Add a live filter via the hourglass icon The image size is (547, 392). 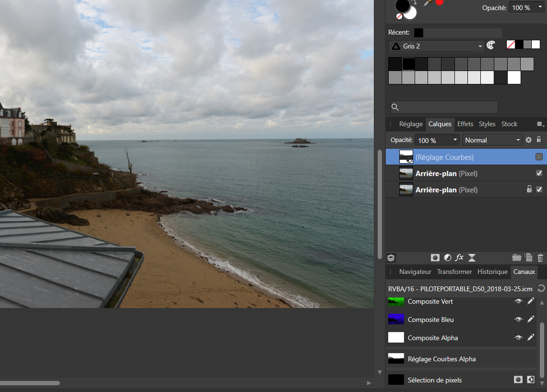pyautogui.click(x=472, y=258)
